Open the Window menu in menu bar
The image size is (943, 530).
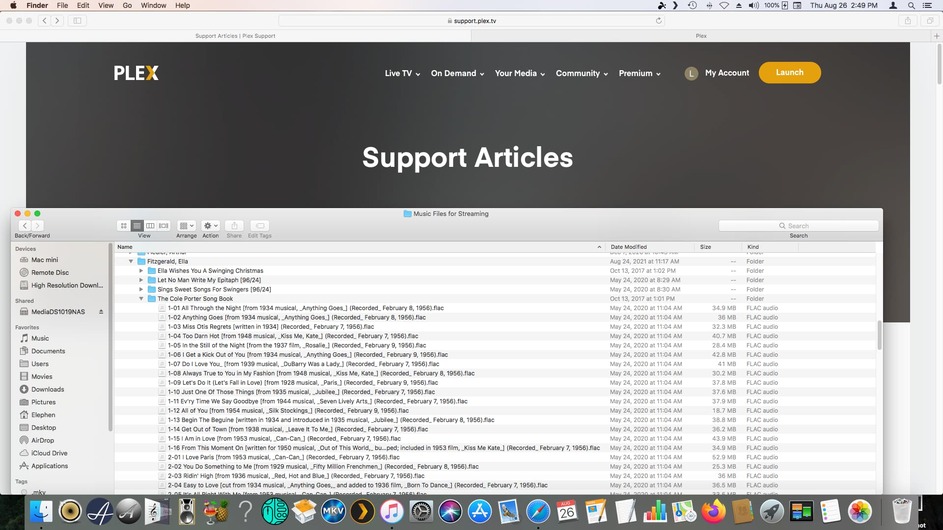pyautogui.click(x=153, y=5)
